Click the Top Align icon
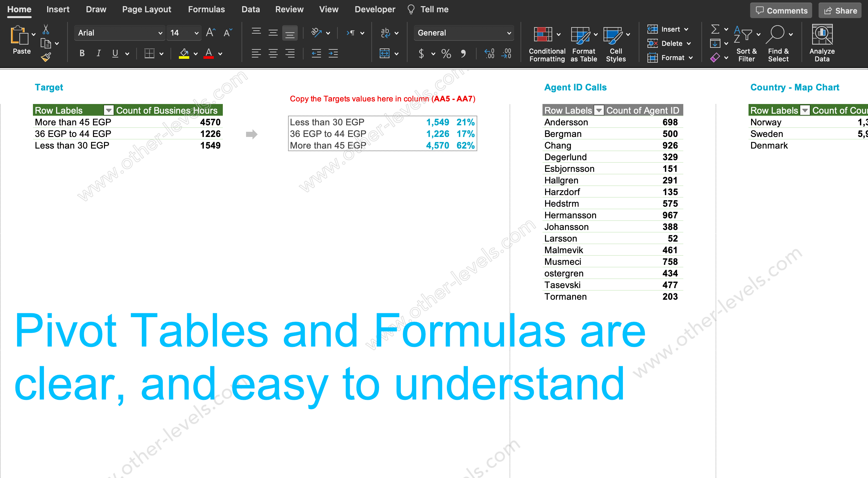The height and width of the screenshot is (478, 868). pos(256,33)
